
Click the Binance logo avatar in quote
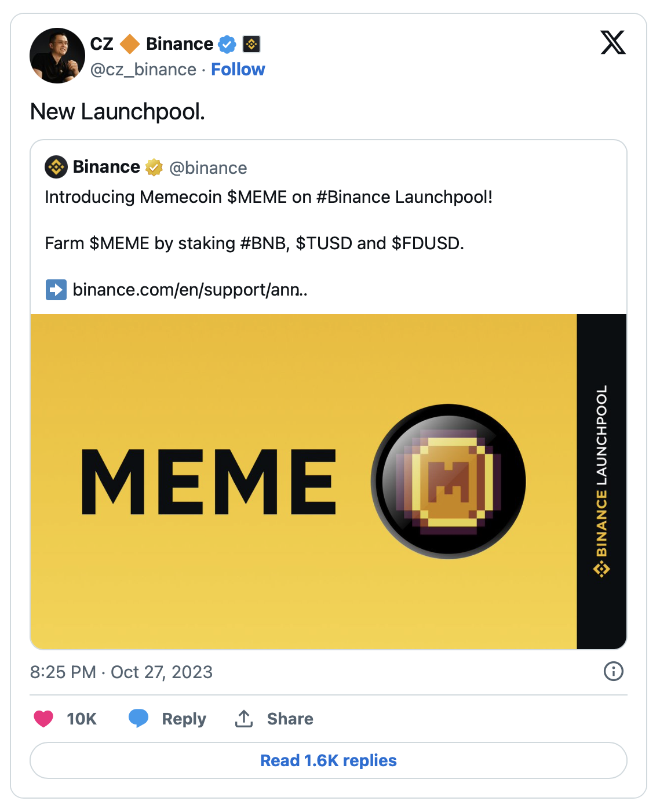click(56, 168)
